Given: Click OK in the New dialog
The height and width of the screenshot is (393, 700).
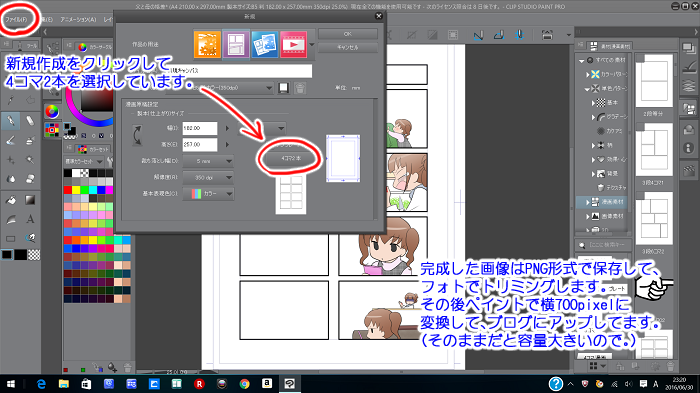Looking at the screenshot, I should click(348, 34).
